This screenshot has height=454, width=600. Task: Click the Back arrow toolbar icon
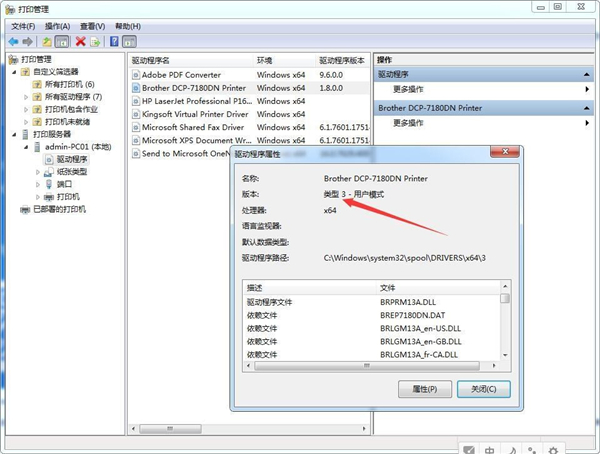pos(13,42)
